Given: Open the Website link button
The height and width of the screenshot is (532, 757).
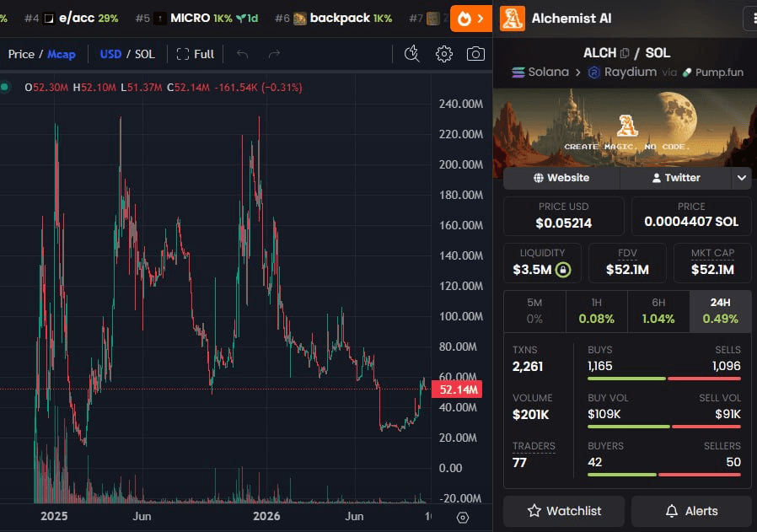Looking at the screenshot, I should (x=561, y=178).
